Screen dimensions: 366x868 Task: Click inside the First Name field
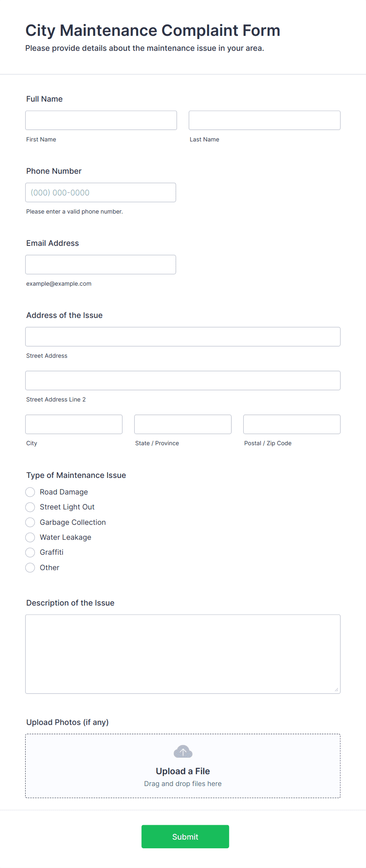coord(101,120)
